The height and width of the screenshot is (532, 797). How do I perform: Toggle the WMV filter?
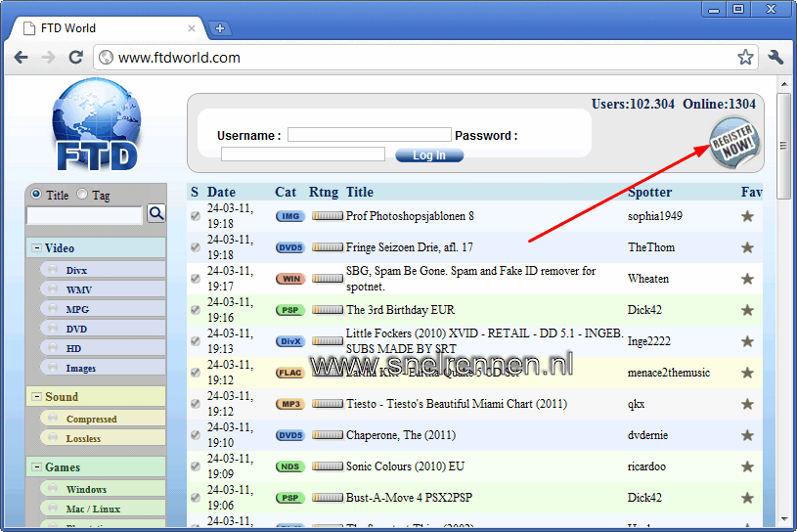click(104, 289)
